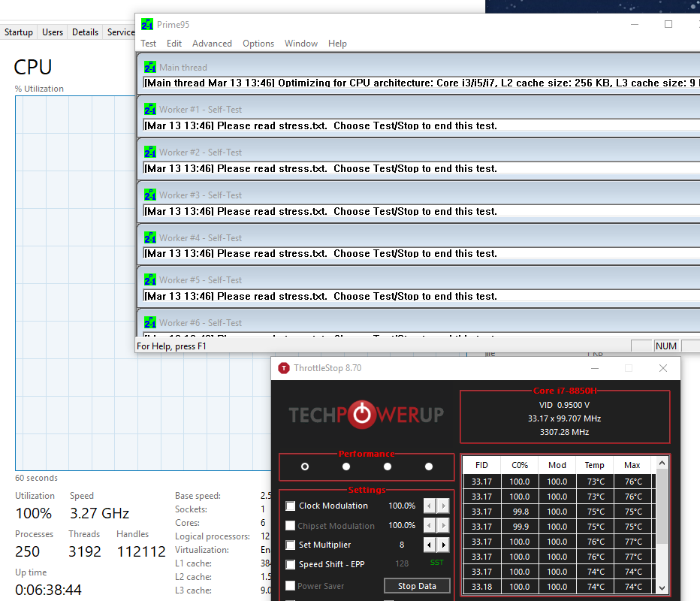700x601 pixels.
Task: Click the SST indicator in ThrottleStop
Action: pos(436,562)
